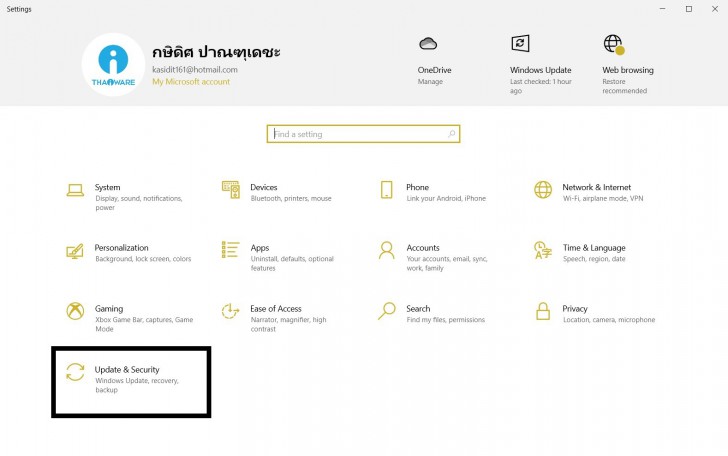Click 'Bluetooth, printers, mouse' description
Image resolution: width=728 pixels, height=456 pixels.
(x=291, y=198)
